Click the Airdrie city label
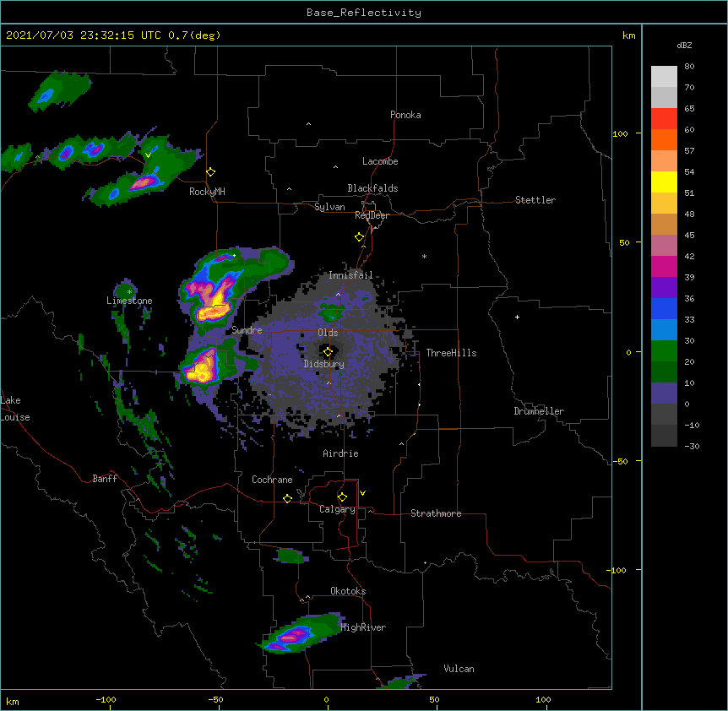728x711 pixels. 340,453
